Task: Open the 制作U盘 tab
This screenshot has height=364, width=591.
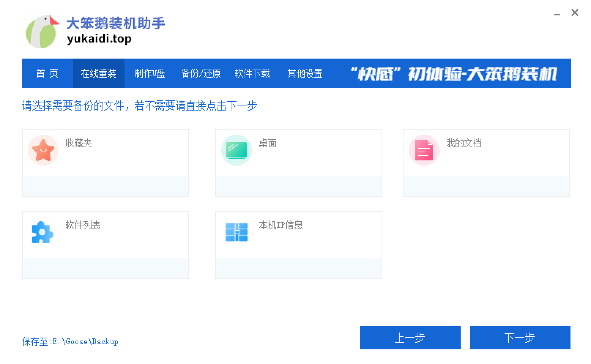Action: pyautogui.click(x=150, y=73)
